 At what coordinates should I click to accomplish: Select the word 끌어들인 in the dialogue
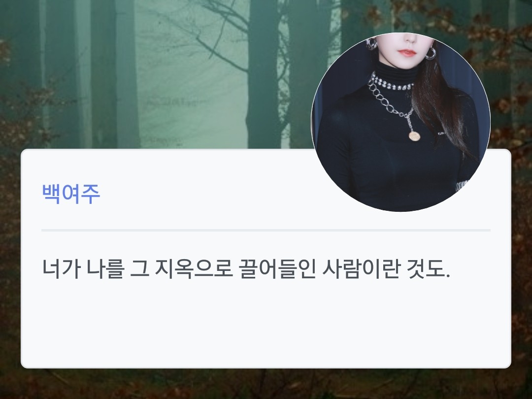click(x=277, y=268)
